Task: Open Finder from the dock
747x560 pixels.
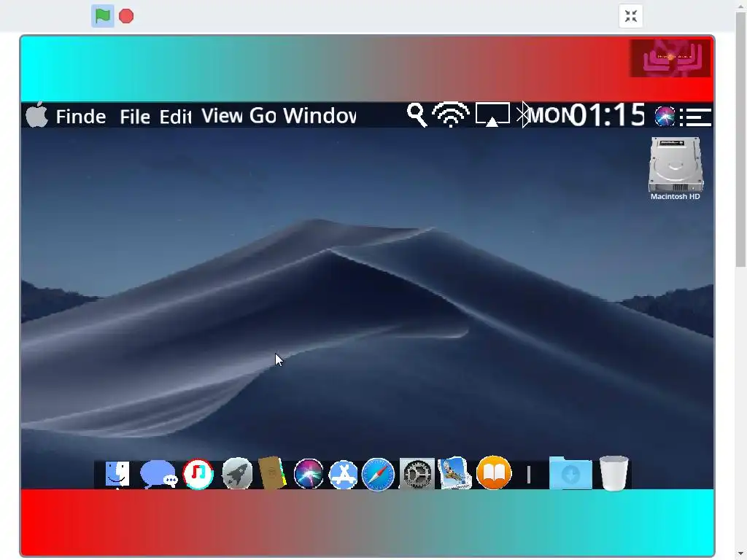Action: click(x=117, y=474)
